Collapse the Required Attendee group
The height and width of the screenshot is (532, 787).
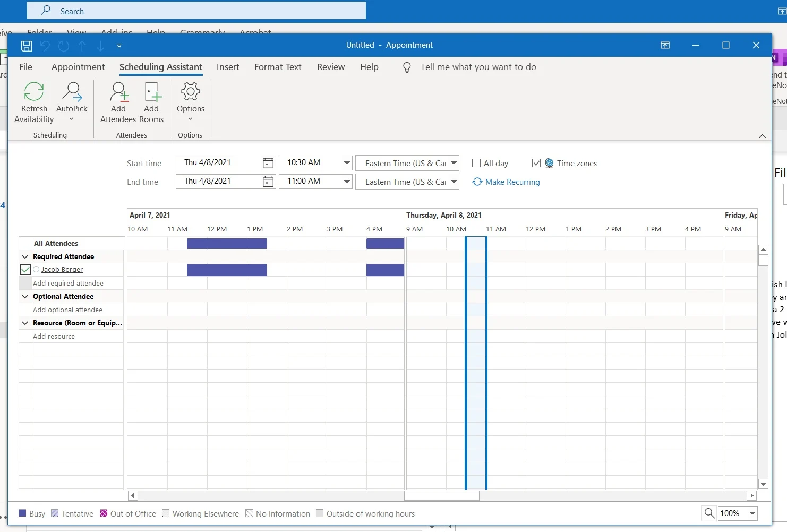tap(25, 257)
